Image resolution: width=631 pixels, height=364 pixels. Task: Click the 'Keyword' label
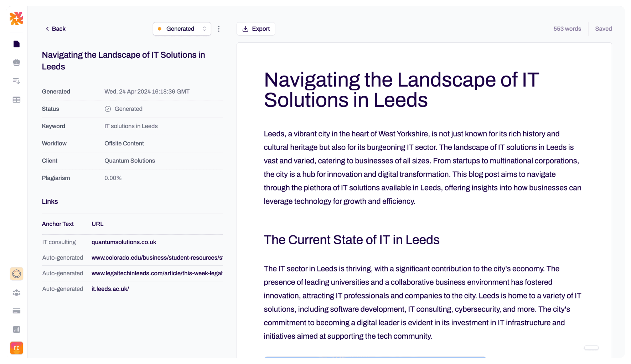pos(53,126)
